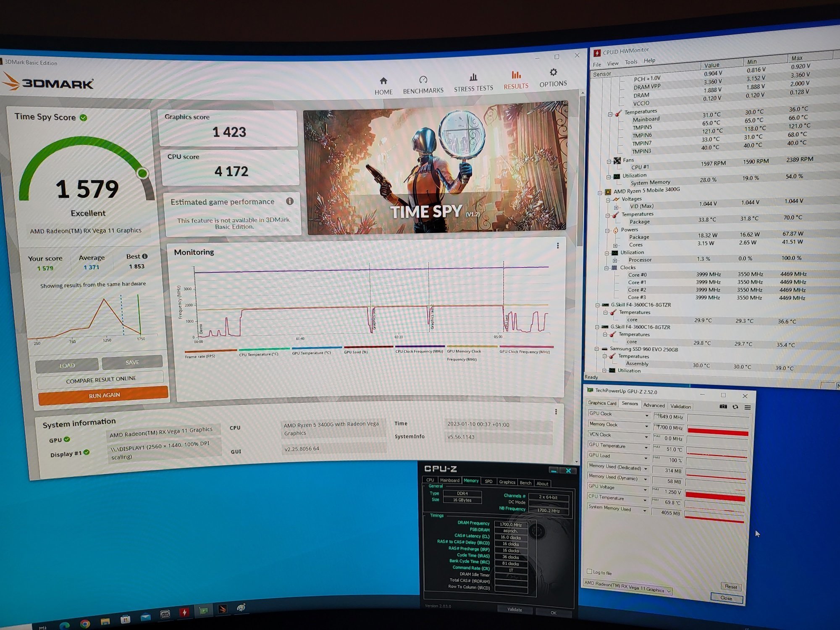The width and height of the screenshot is (840, 630).
Task: Open the Tools menu in HWMonitor
Action: click(x=631, y=62)
